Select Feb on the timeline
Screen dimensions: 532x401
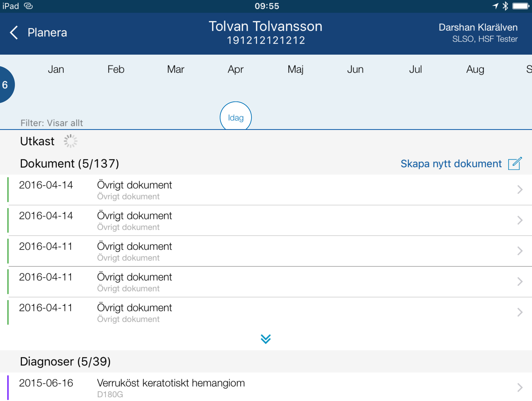(x=116, y=69)
